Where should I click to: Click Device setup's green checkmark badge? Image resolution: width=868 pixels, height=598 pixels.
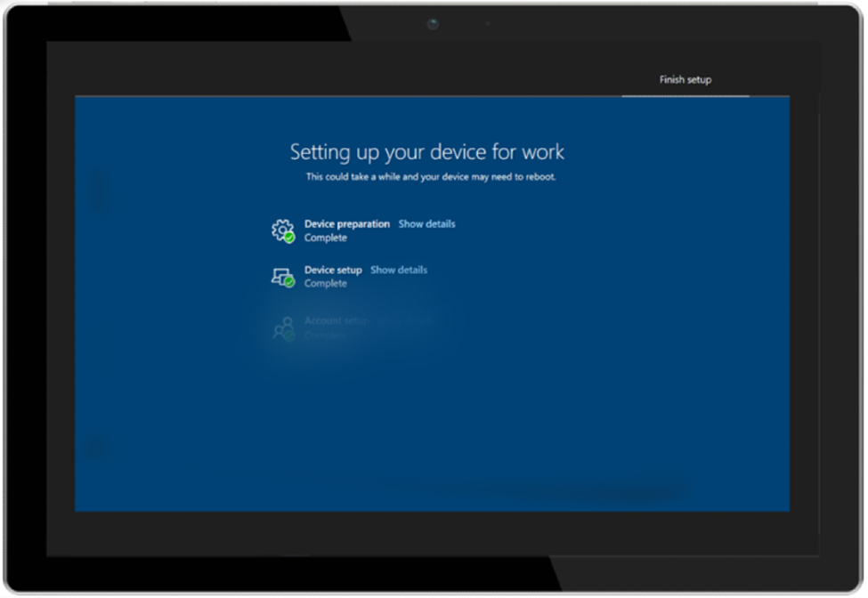tap(288, 283)
